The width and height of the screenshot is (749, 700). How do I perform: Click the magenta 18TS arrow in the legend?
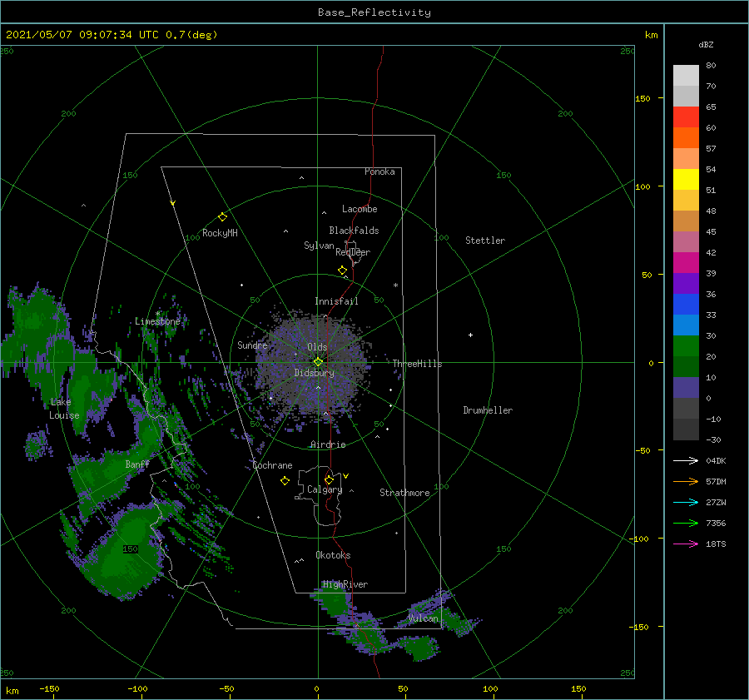pos(686,544)
